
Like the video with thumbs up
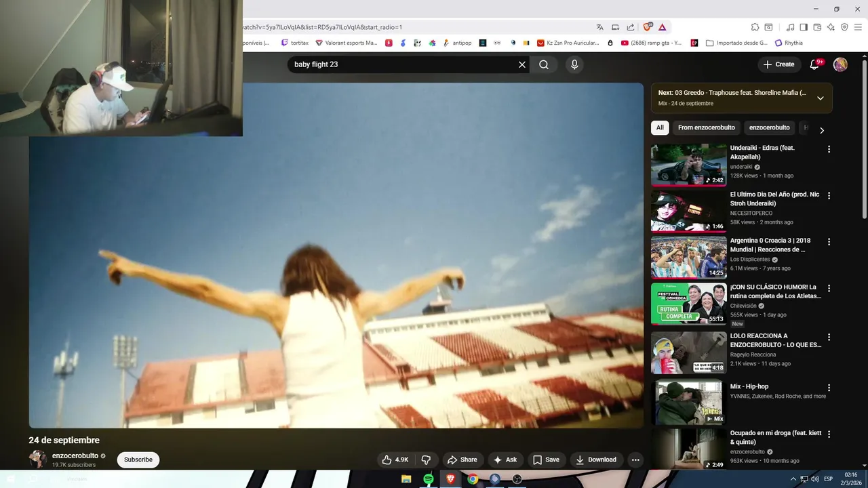coord(395,460)
